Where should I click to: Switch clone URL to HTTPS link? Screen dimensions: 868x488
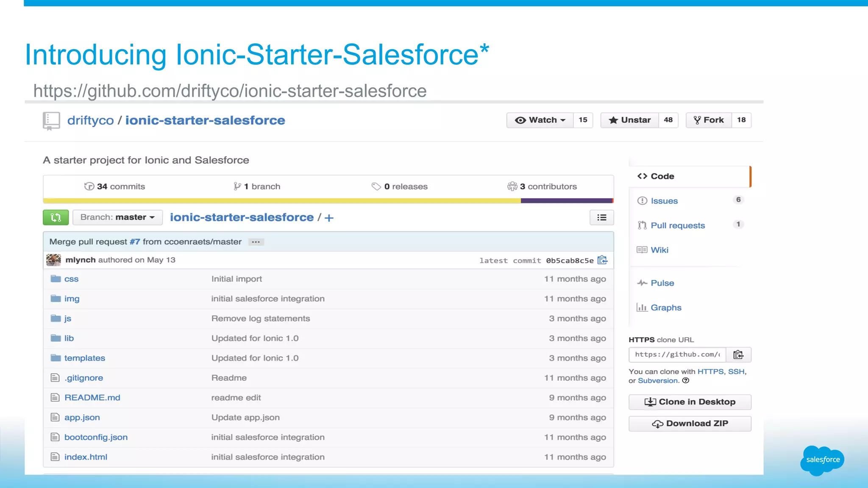pyautogui.click(x=710, y=372)
